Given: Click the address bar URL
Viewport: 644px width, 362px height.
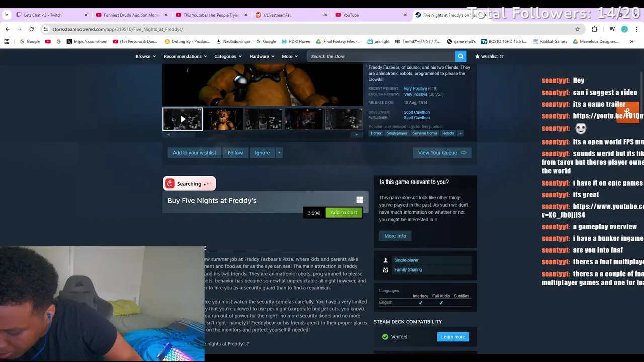Looking at the screenshot, I should [x=118, y=29].
